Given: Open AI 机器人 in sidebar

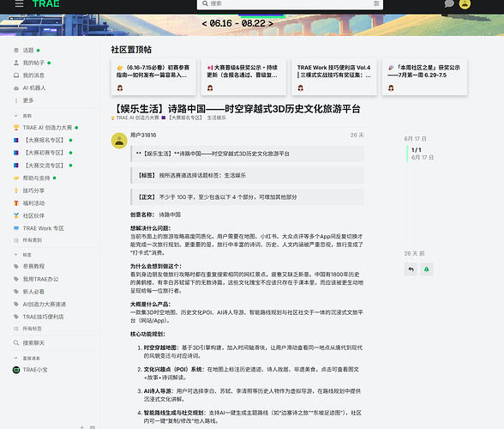Looking at the screenshot, I should coord(34,88).
